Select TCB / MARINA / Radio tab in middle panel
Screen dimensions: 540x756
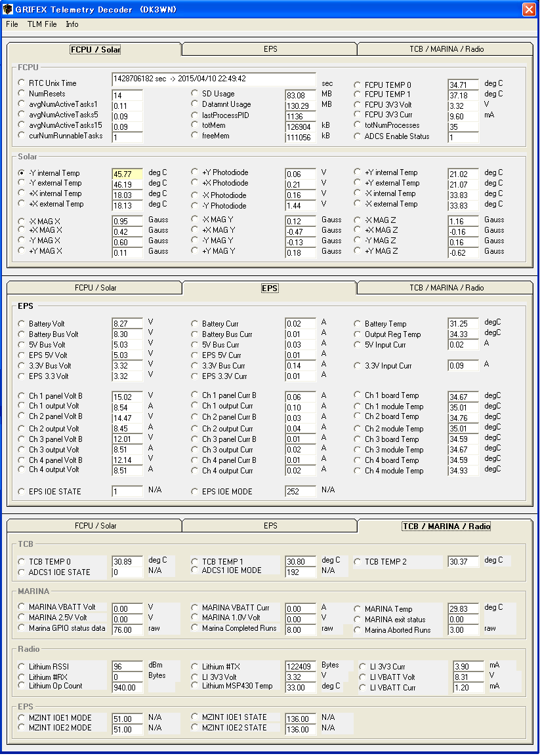pos(446,288)
